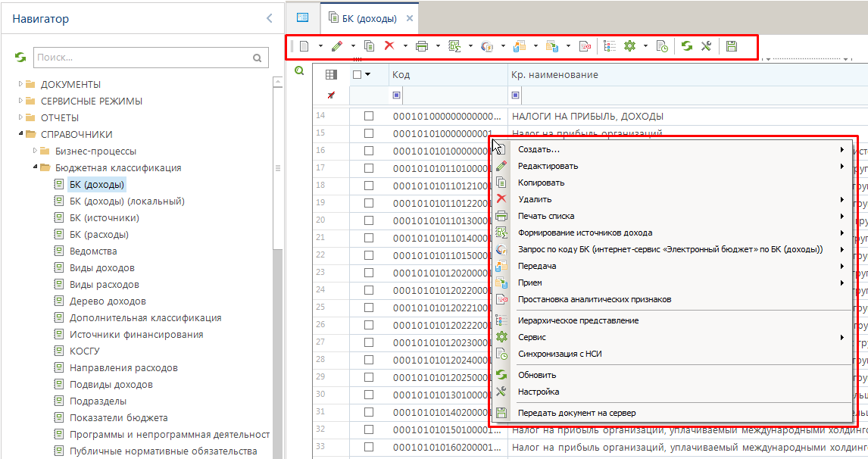Click the green magnifier icon beside the grid

tap(299, 70)
